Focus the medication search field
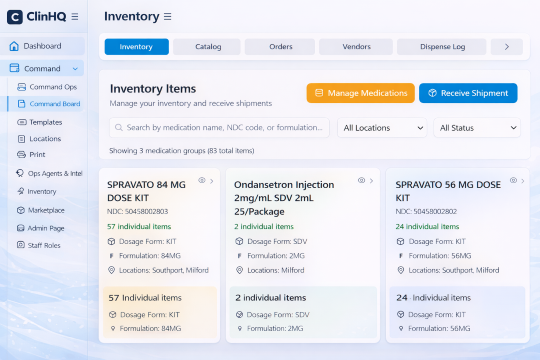This screenshot has width=540, height=360. click(x=219, y=128)
